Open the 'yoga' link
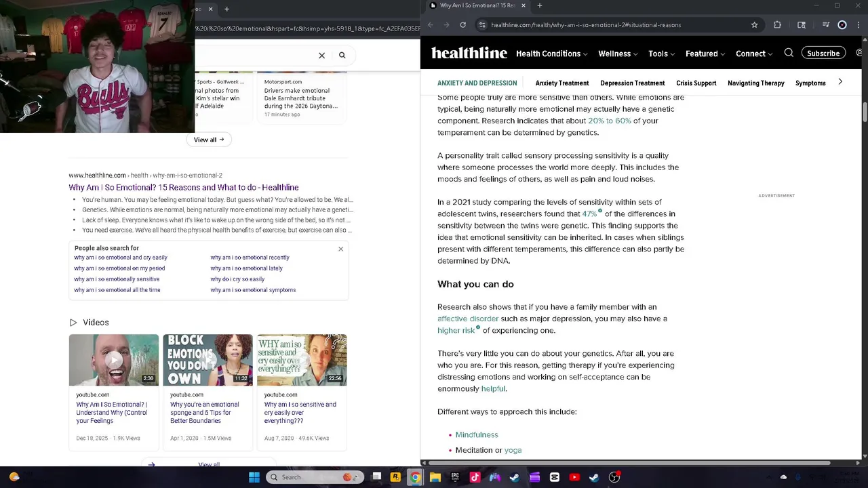The width and height of the screenshot is (868, 488). tap(513, 450)
